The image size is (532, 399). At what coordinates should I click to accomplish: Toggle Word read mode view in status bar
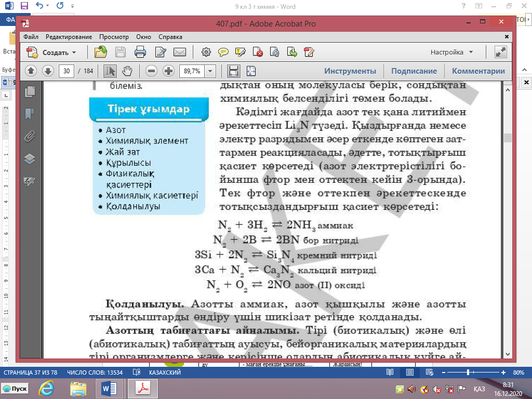pos(390,373)
